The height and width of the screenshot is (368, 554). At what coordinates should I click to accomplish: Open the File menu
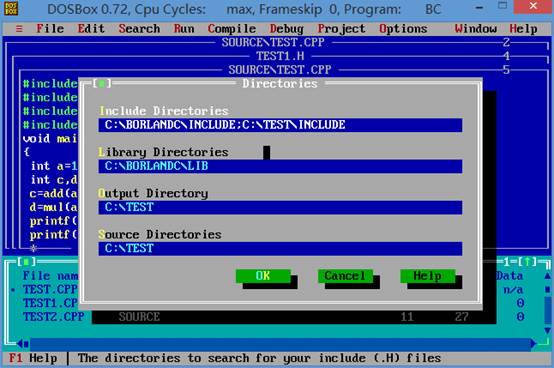50,29
